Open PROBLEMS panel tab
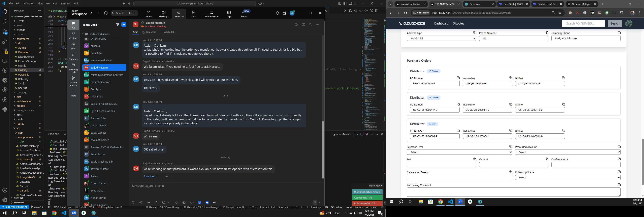This screenshot has width=644, height=217. (54, 134)
